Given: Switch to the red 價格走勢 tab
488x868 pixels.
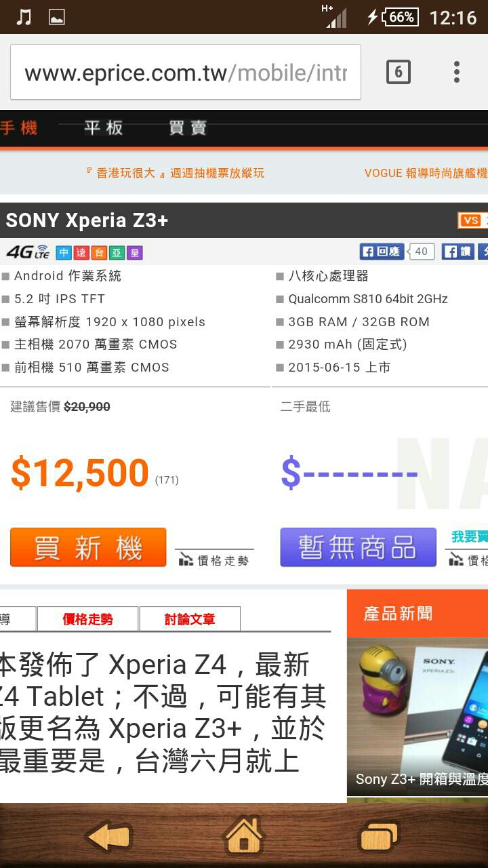Looking at the screenshot, I should [88, 619].
